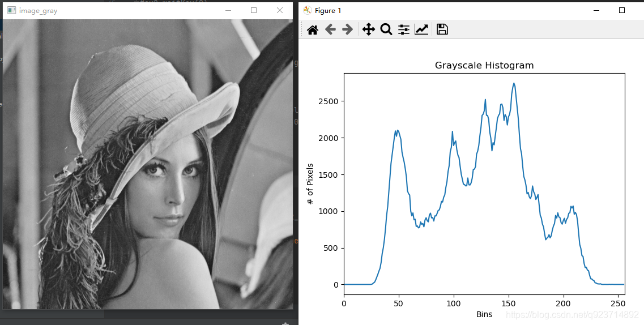This screenshot has width=644, height=325.
Task: Click the Grayscale Histogram plot title
Action: coord(484,65)
